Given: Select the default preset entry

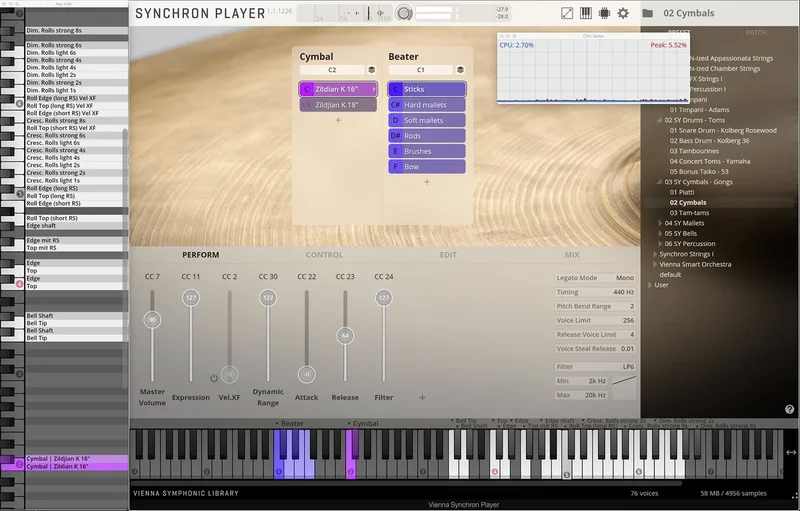Looking at the screenshot, I should [x=670, y=274].
